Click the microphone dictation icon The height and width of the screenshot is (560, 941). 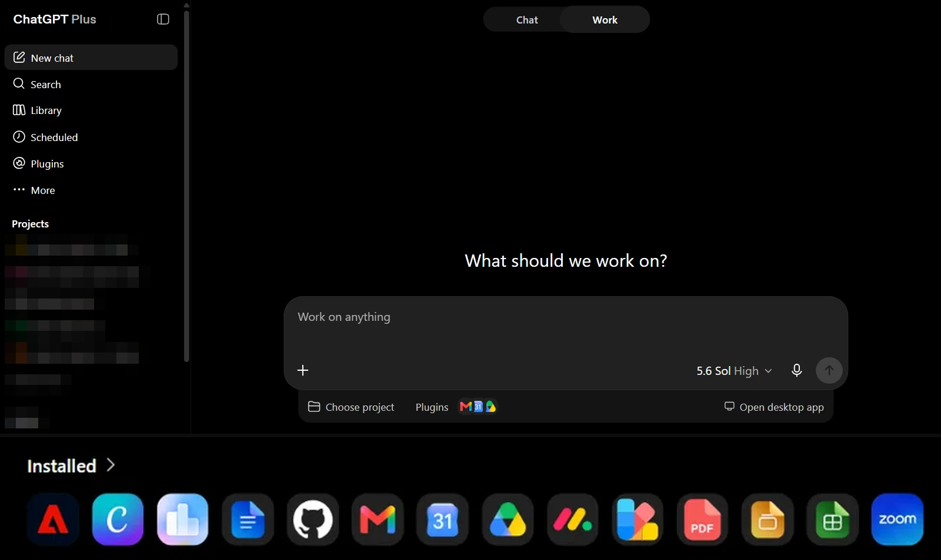[796, 370]
